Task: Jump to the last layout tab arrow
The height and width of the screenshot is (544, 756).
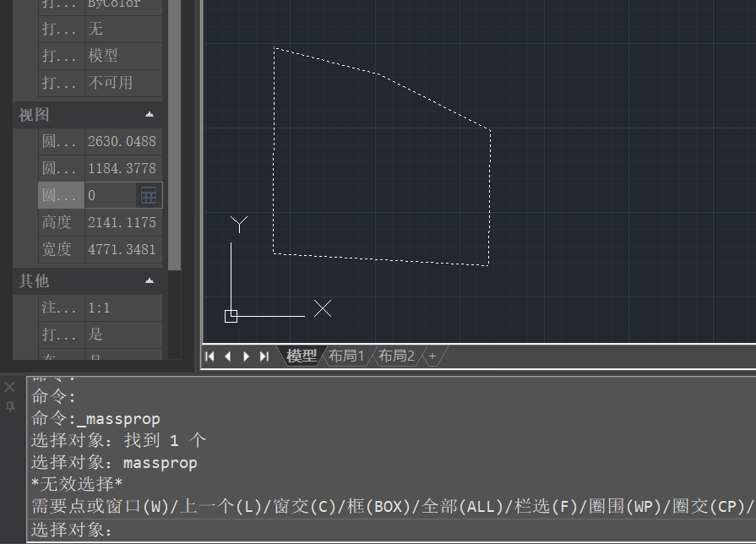Action: click(264, 356)
